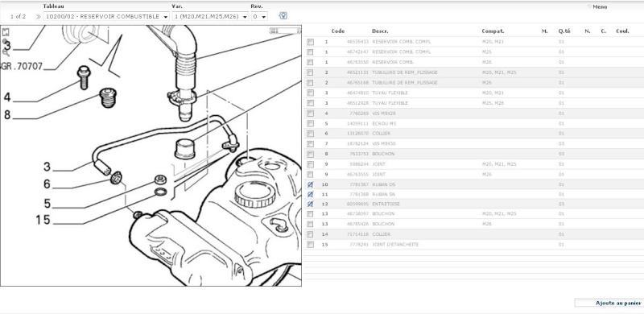Screen dimensions: 644x314
Task: Adjust the diagram zoom slider at top right
Action: tap(284, 31)
